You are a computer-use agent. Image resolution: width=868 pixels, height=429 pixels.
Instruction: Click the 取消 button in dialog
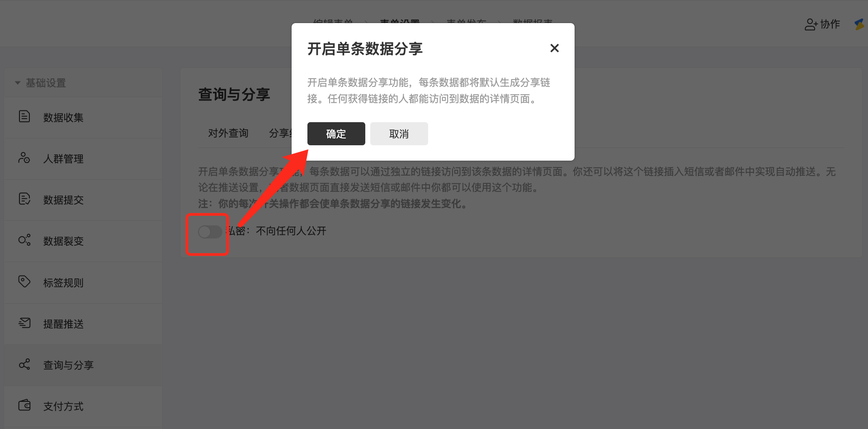pos(399,133)
